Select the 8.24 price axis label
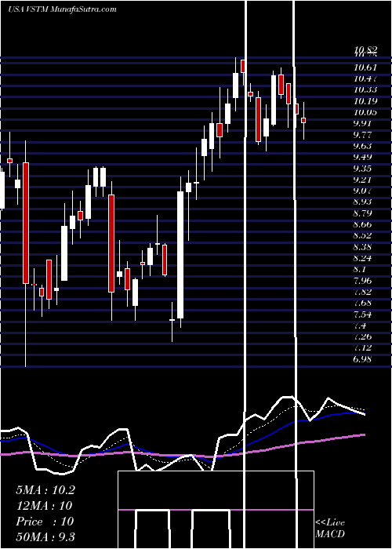Image resolution: width=392 pixels, height=549 pixels. [363, 258]
